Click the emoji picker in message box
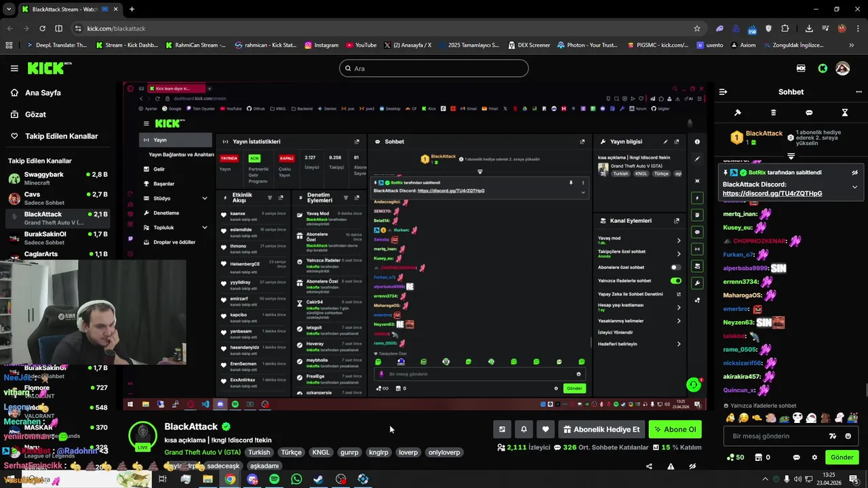Viewport: 868px width, 488px height. pos(848,436)
